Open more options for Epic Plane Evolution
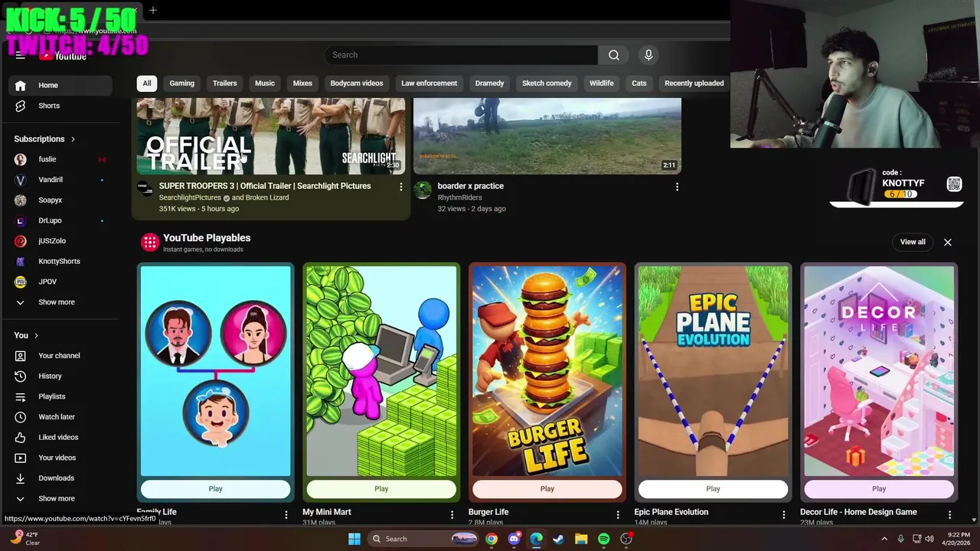This screenshot has height=551, width=980. tap(784, 515)
